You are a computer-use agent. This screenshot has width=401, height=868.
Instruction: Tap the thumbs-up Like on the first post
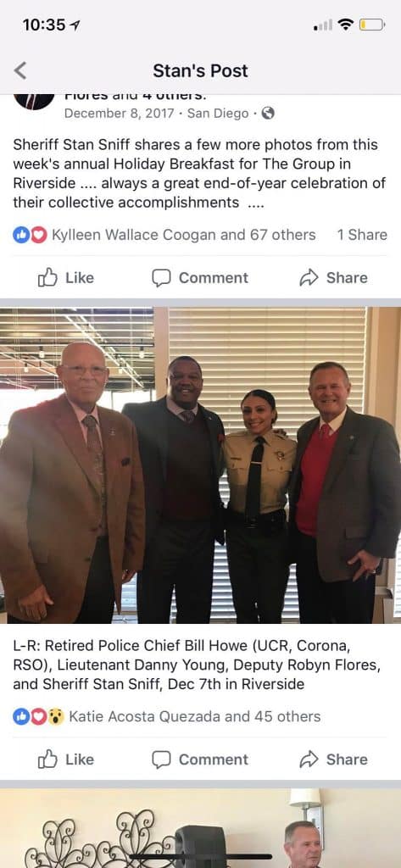(66, 278)
